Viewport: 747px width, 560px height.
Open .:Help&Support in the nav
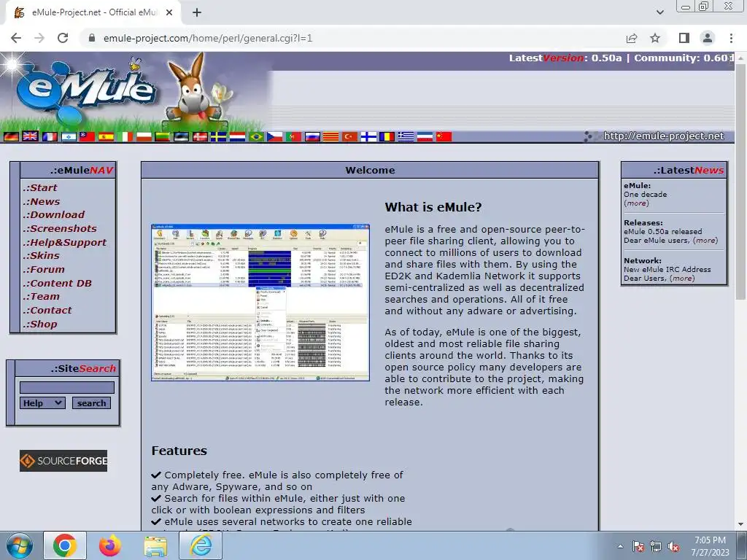tap(65, 242)
